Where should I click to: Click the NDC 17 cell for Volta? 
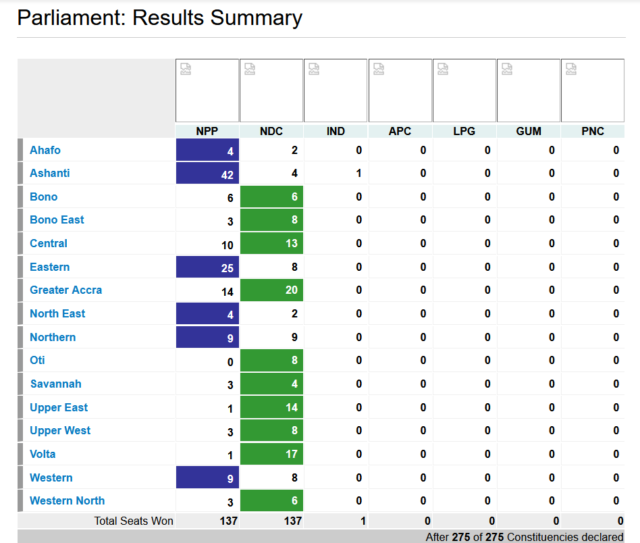pos(271,454)
